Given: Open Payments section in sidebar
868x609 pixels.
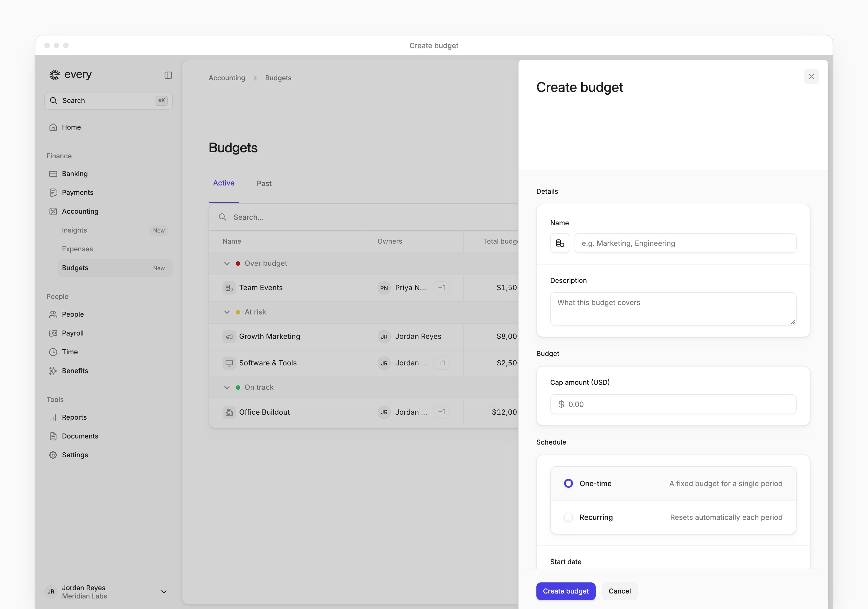Looking at the screenshot, I should pos(108,192).
